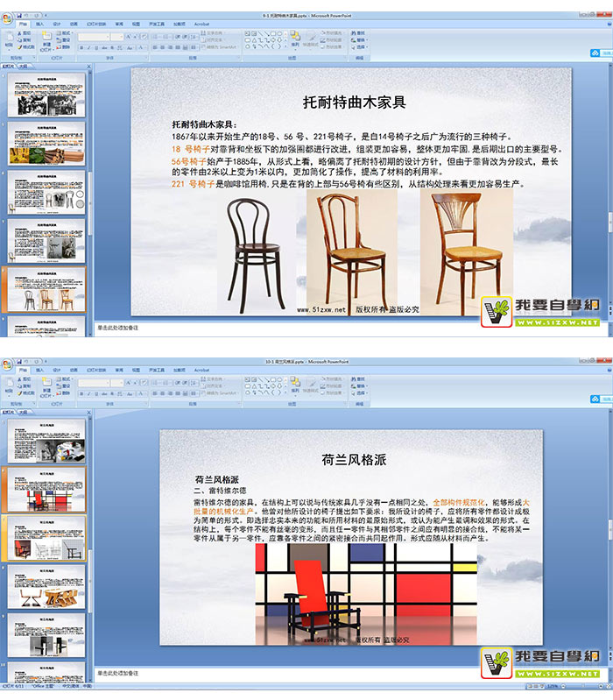This screenshot has height=700, width=613.
Task: Open the Slide Show (幻灯片放映) tab in the top window
Action: tap(96, 25)
